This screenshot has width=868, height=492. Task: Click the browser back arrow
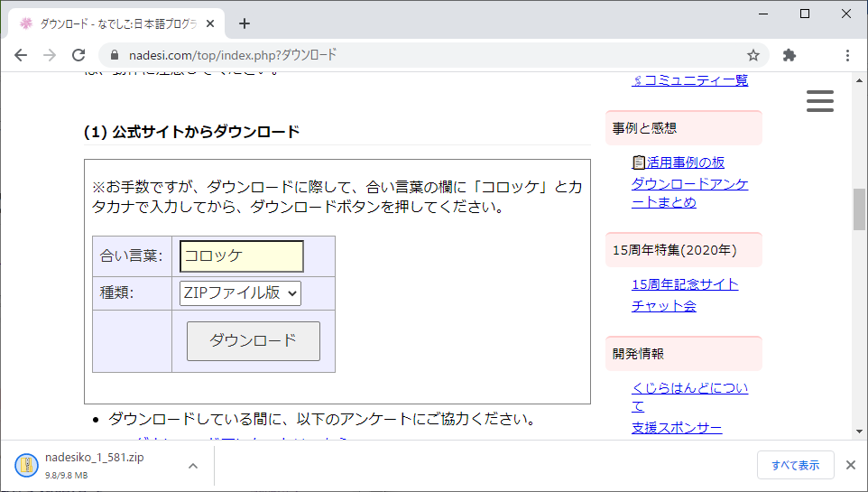point(21,55)
